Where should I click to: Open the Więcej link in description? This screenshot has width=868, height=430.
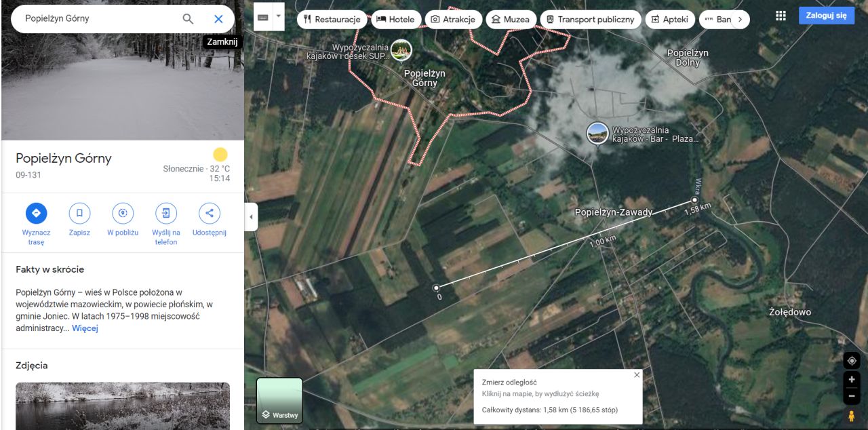coord(85,328)
